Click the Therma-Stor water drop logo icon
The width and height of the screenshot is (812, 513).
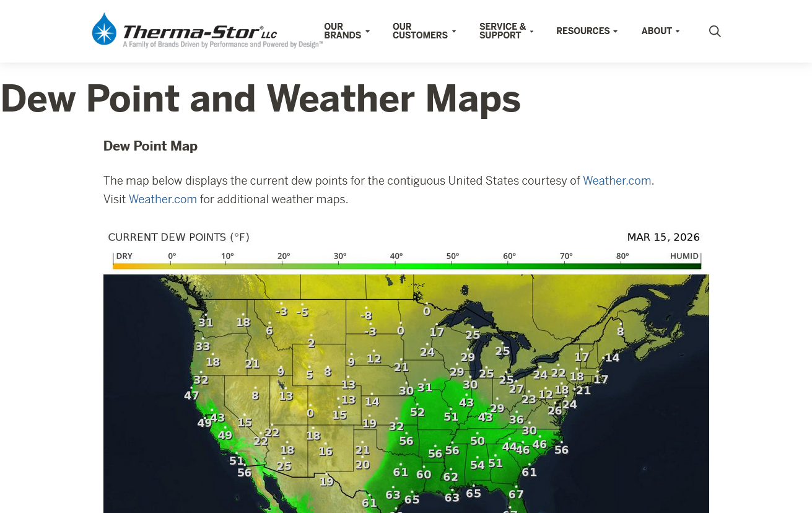pos(104,30)
